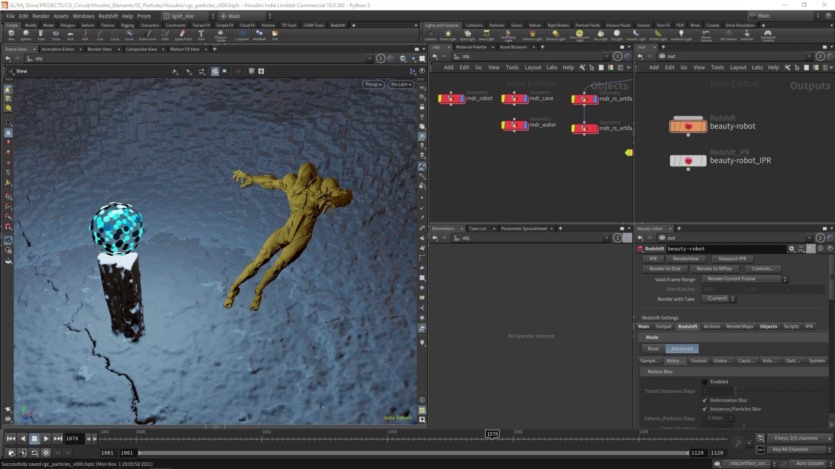Open the Redshift menu
The width and height of the screenshot is (835, 469).
108,16
